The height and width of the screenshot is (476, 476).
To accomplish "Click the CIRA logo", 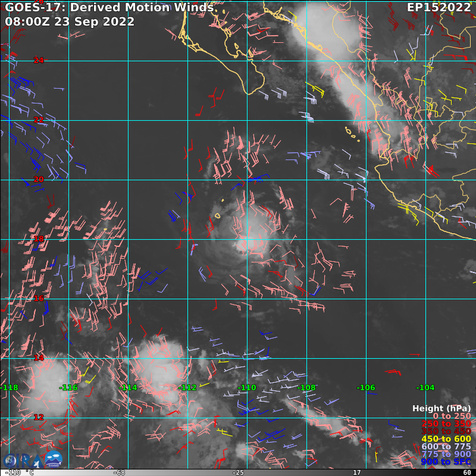I will tap(23, 461).
